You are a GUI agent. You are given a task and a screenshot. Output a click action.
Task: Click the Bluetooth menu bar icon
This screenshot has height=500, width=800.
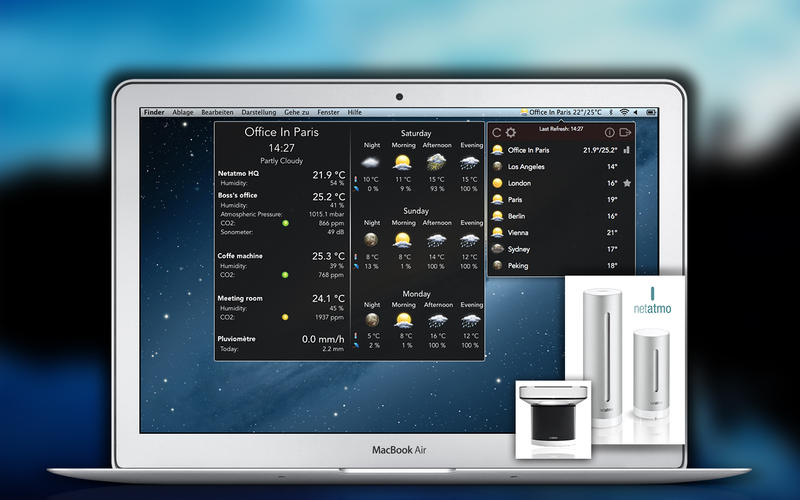[611, 112]
